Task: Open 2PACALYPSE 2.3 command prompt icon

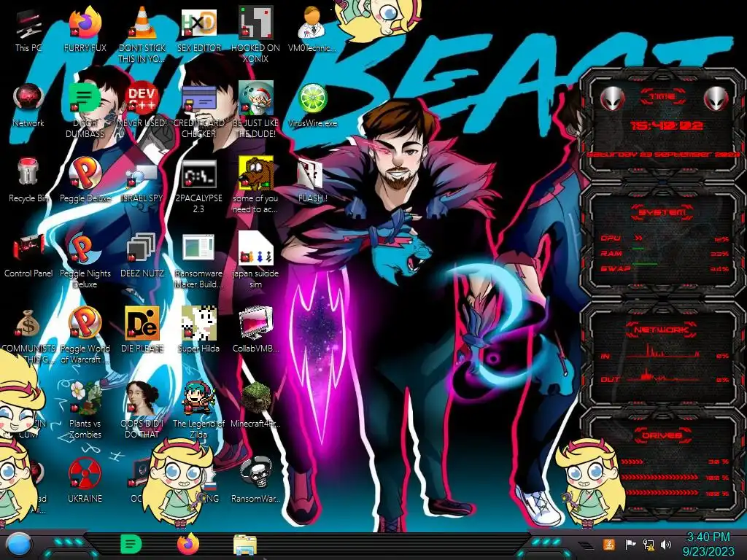Action: tap(198, 186)
